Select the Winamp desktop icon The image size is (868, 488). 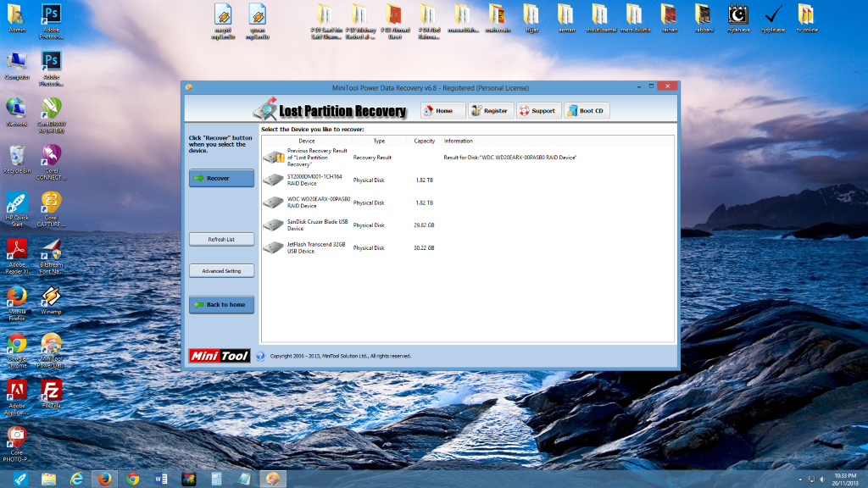coord(51,301)
